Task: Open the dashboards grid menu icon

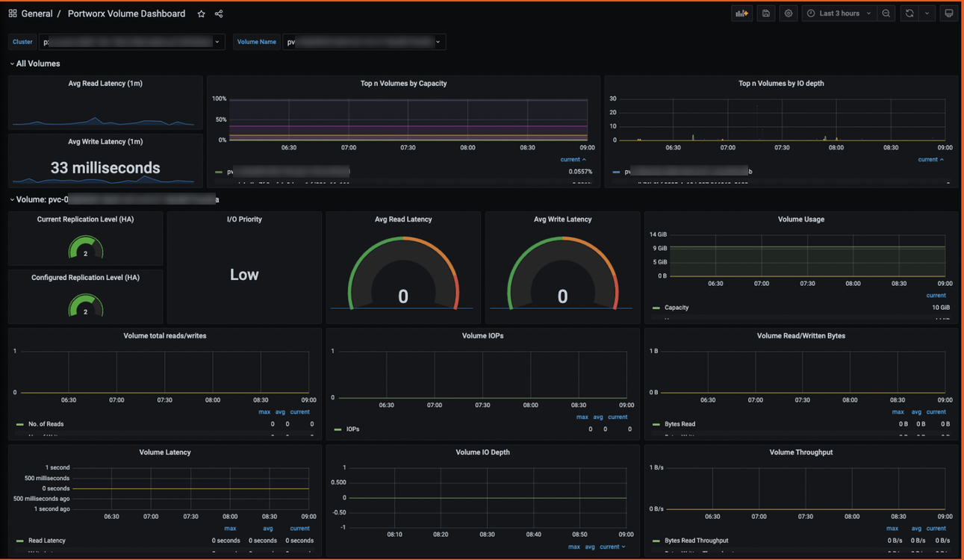Action: pyautogui.click(x=13, y=13)
